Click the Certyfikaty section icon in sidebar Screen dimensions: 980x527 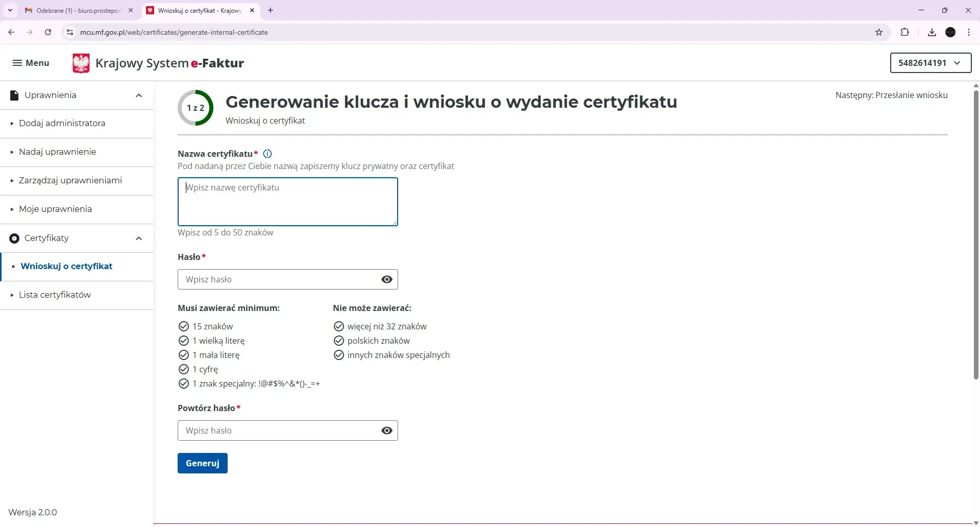point(14,238)
